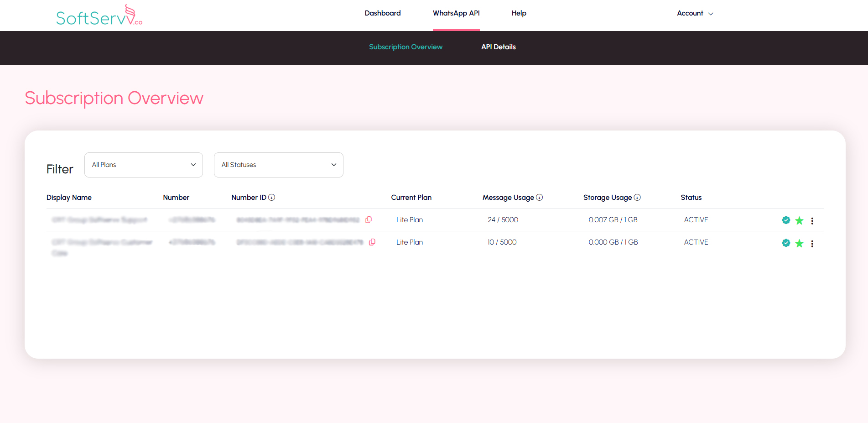Switch to the API Details tab

(x=499, y=47)
